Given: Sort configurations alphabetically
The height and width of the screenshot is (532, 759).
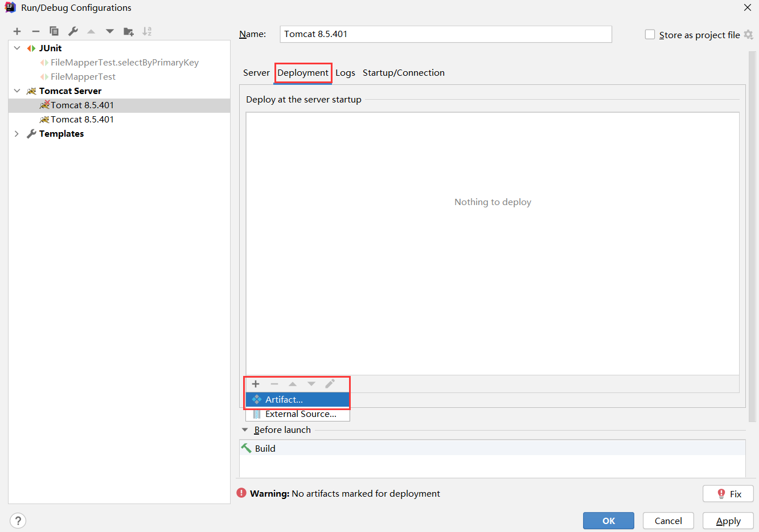Looking at the screenshot, I should (147, 31).
